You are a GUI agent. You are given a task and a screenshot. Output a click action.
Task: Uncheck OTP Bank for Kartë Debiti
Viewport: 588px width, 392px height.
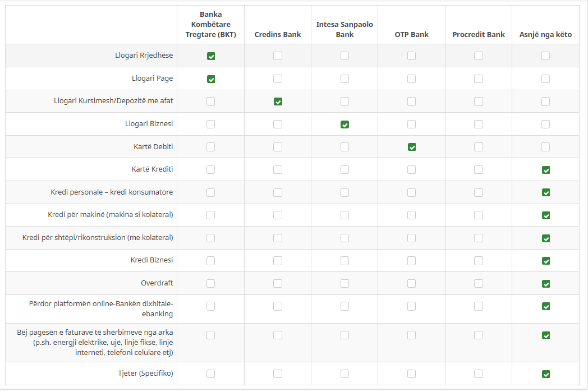pyautogui.click(x=412, y=147)
